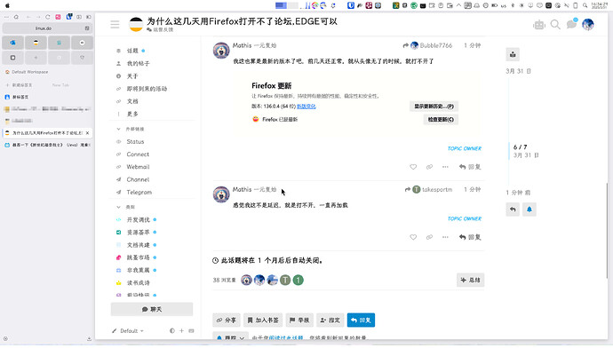Click the 6 / 7 timeline position marker
This screenshot has height=364, width=613.
click(x=520, y=146)
